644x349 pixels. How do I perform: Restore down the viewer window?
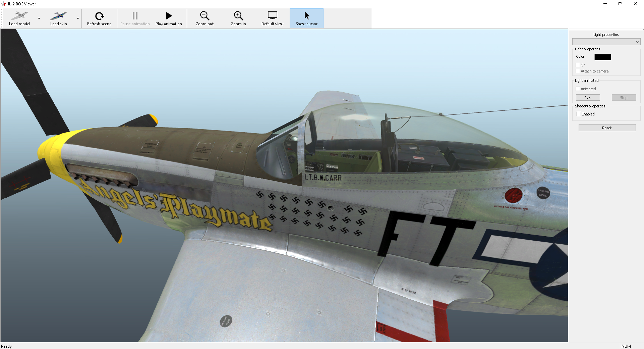620,4
